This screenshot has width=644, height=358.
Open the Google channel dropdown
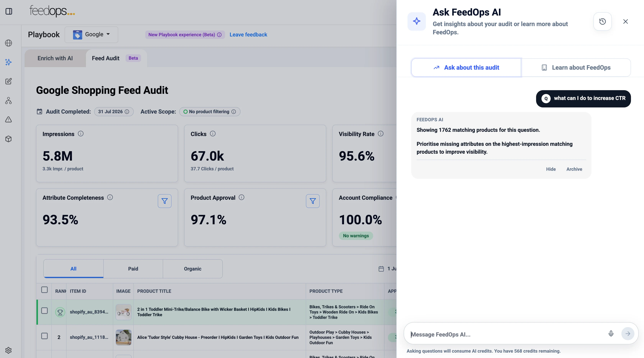[91, 35]
